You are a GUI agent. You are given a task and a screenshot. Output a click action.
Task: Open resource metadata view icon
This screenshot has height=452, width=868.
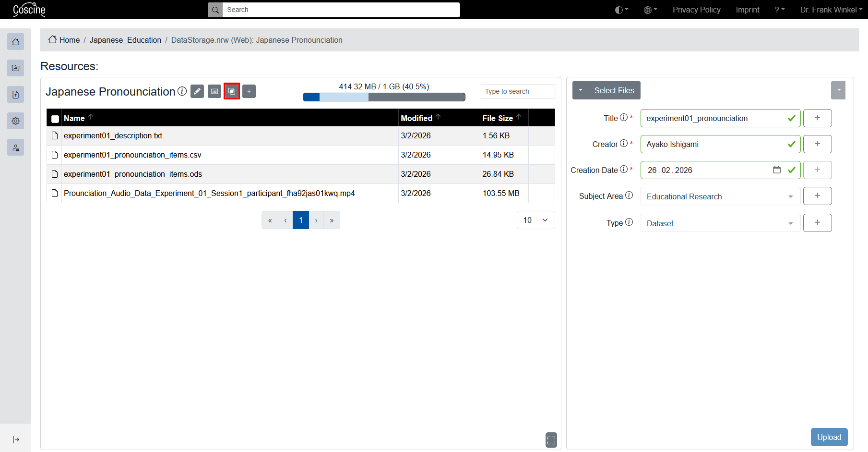[214, 91]
